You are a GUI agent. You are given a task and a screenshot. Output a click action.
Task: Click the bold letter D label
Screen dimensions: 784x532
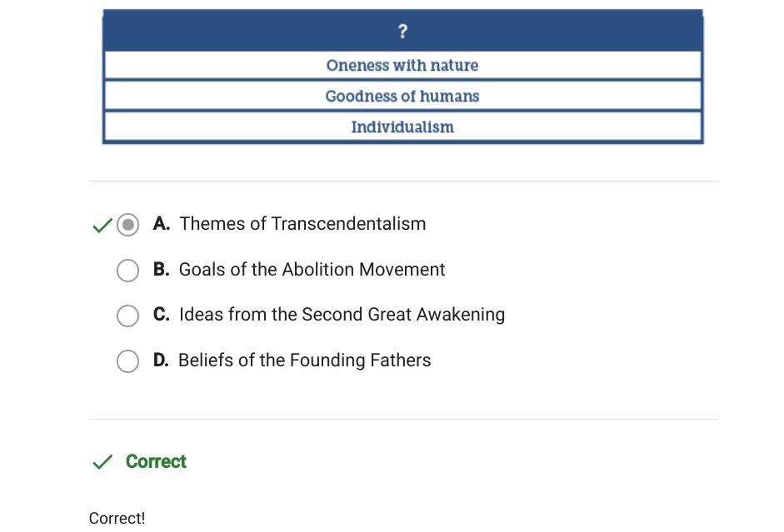click(x=161, y=360)
